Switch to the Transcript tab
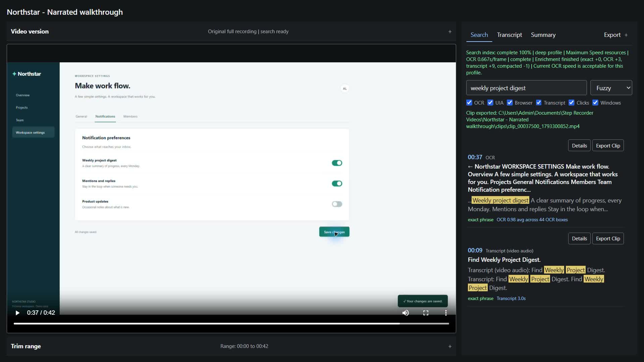 pyautogui.click(x=509, y=35)
